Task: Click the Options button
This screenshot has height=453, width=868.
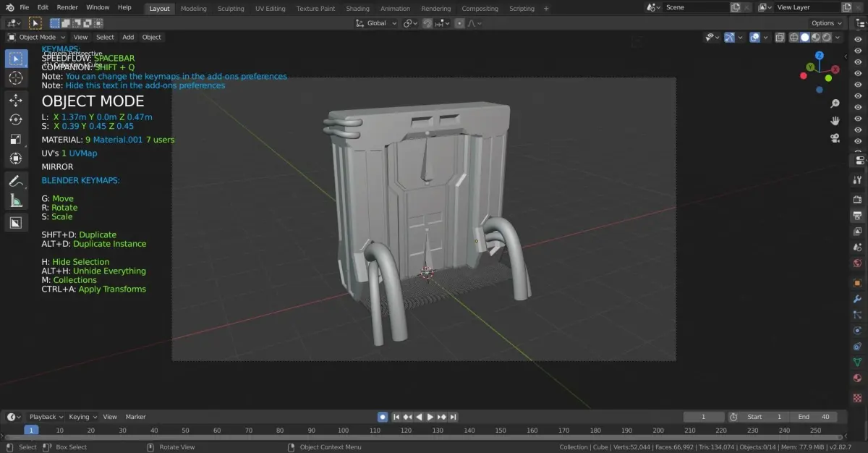Action: [x=827, y=23]
